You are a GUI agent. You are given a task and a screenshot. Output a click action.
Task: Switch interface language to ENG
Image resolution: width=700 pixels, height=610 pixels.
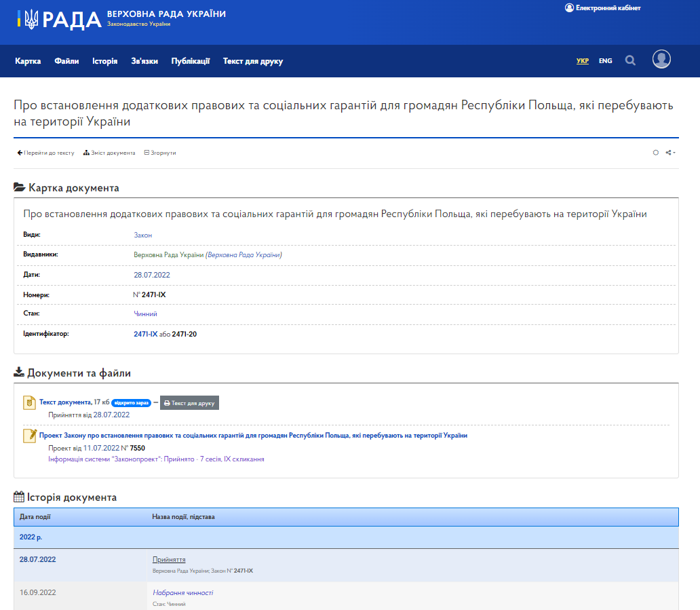(x=605, y=60)
